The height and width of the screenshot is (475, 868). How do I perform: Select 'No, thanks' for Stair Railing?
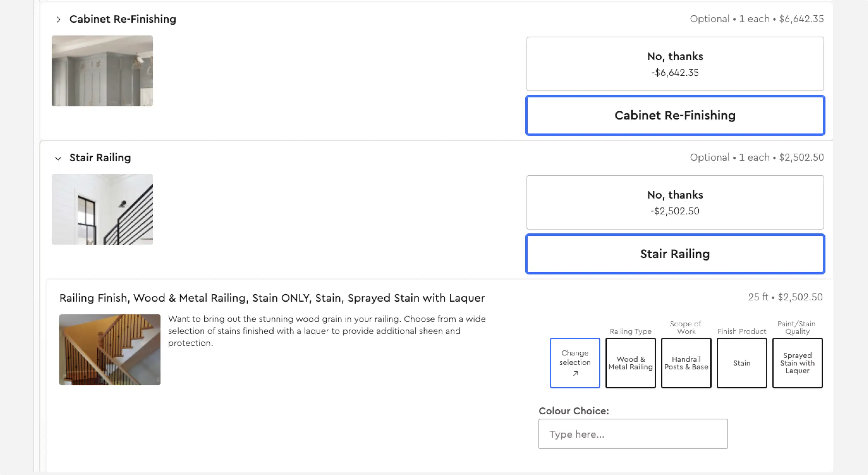[x=675, y=202]
